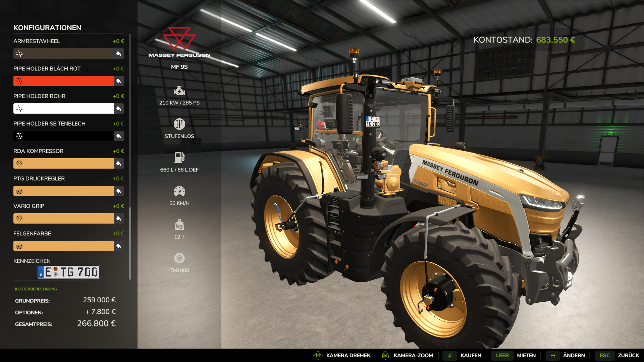The width and height of the screenshot is (644, 362).
Task: Select the PTG Druckregler color bar
Action: pyautogui.click(x=64, y=191)
